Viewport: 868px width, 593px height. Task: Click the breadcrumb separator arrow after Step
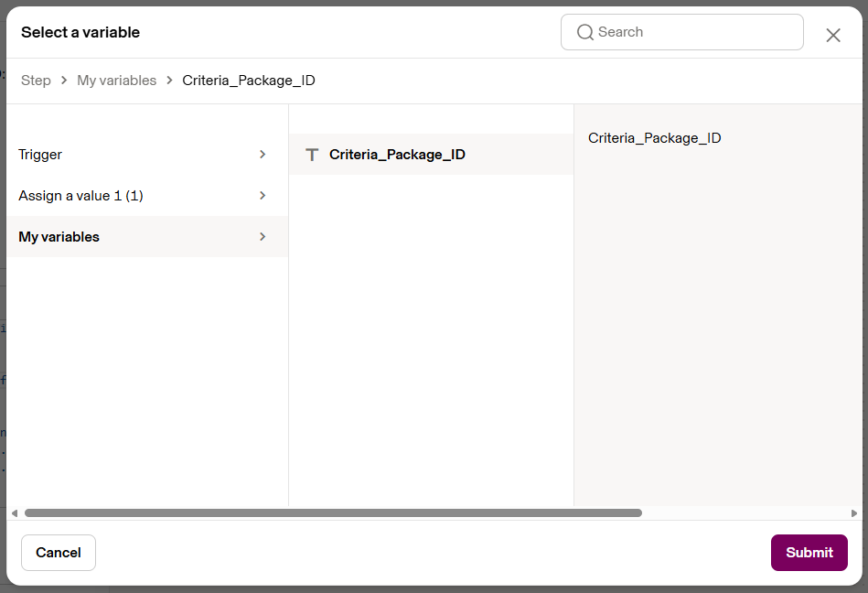[x=64, y=81]
